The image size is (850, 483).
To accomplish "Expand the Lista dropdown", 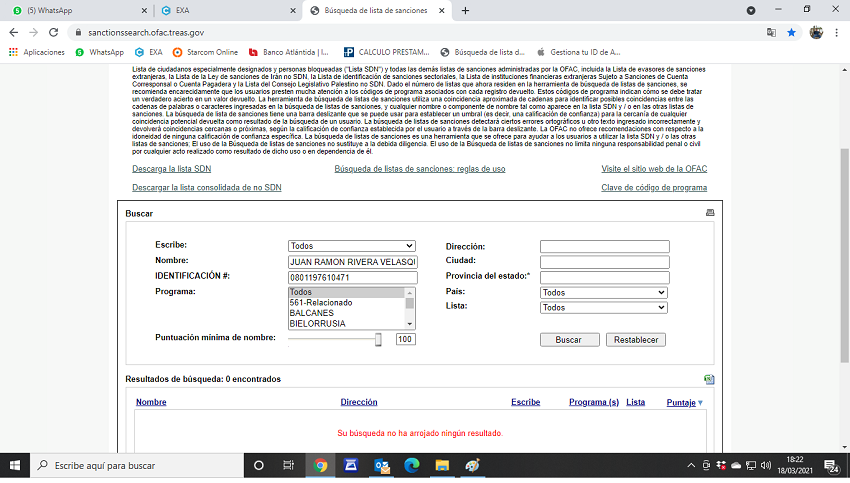I will coord(604,308).
